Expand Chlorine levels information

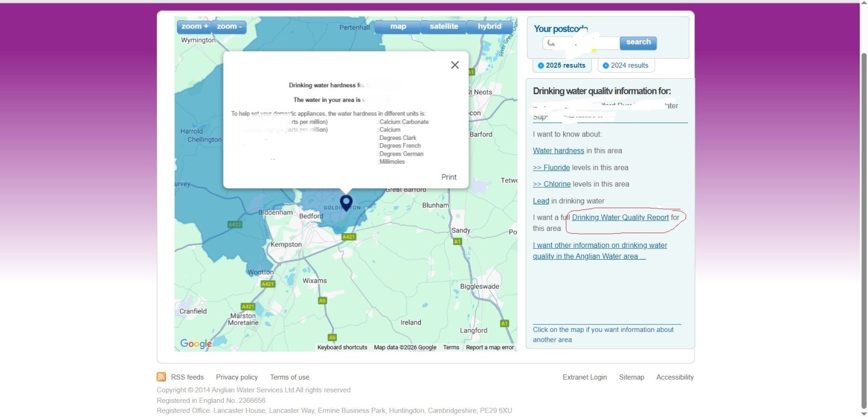[x=552, y=184]
